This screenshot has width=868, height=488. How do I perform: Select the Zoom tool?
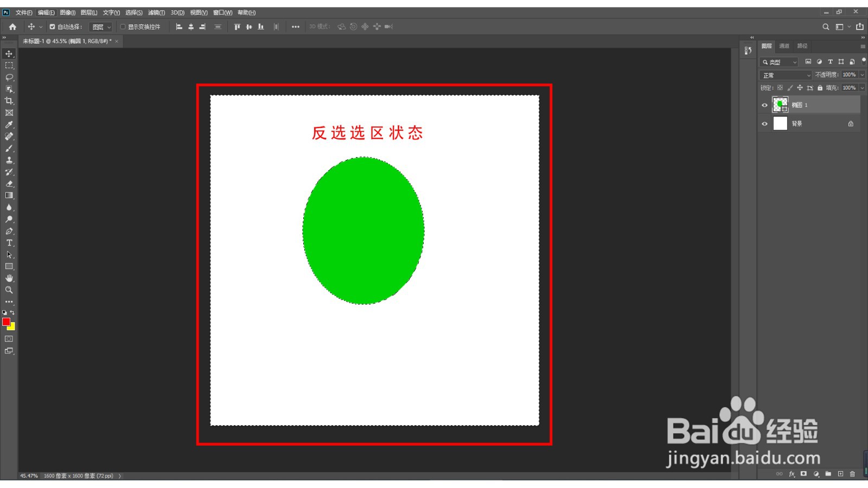point(9,290)
